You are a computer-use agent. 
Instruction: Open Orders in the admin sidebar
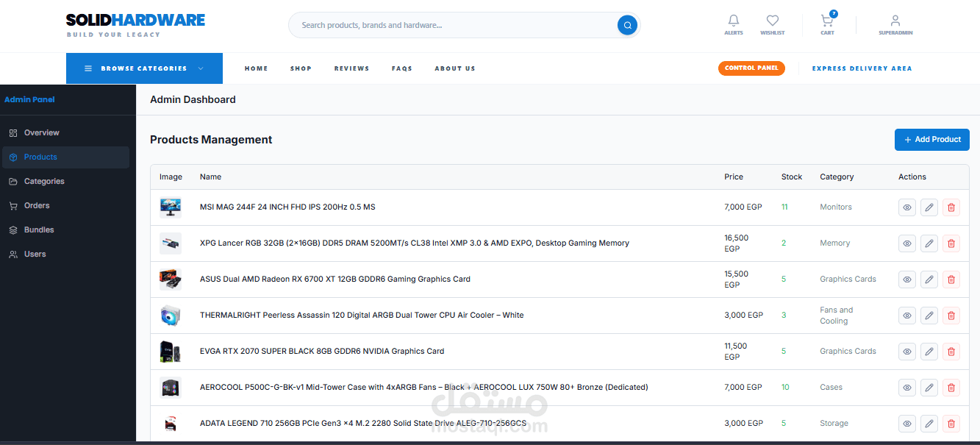(65, 205)
